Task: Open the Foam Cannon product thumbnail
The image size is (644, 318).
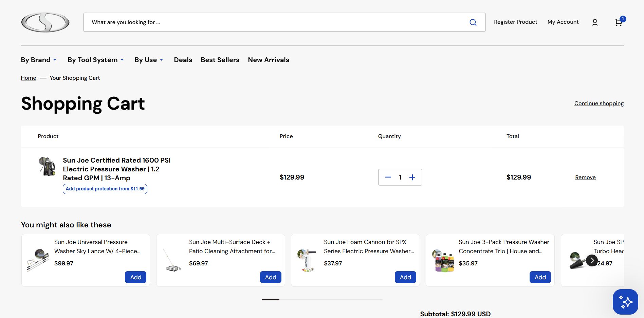Action: pos(308,260)
